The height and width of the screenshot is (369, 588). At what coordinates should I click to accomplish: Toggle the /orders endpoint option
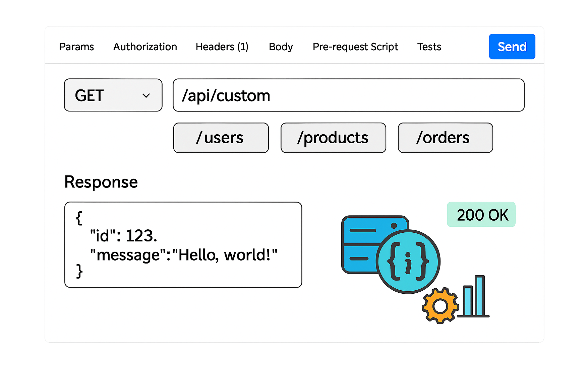(x=445, y=138)
